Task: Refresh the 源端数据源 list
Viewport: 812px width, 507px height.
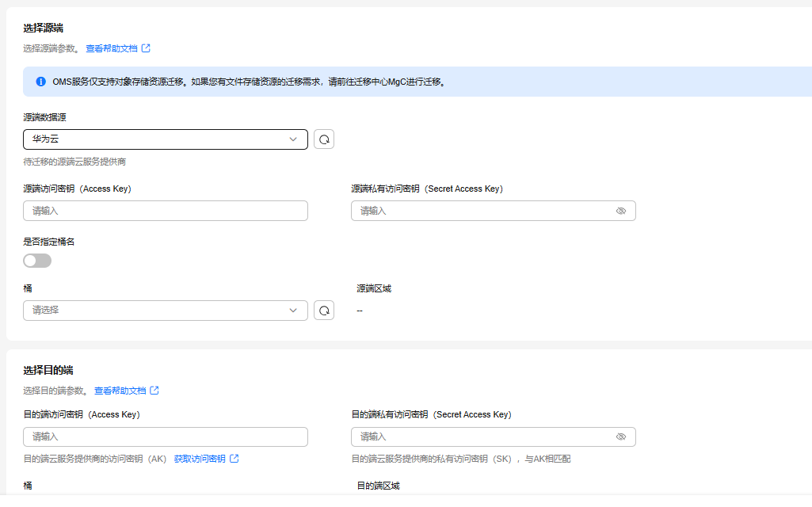Action: point(324,139)
